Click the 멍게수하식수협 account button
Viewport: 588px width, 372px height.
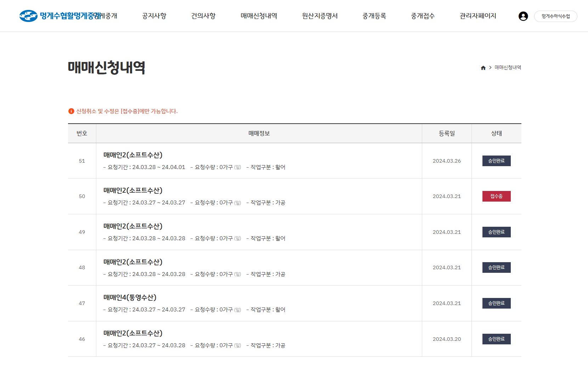click(x=555, y=16)
